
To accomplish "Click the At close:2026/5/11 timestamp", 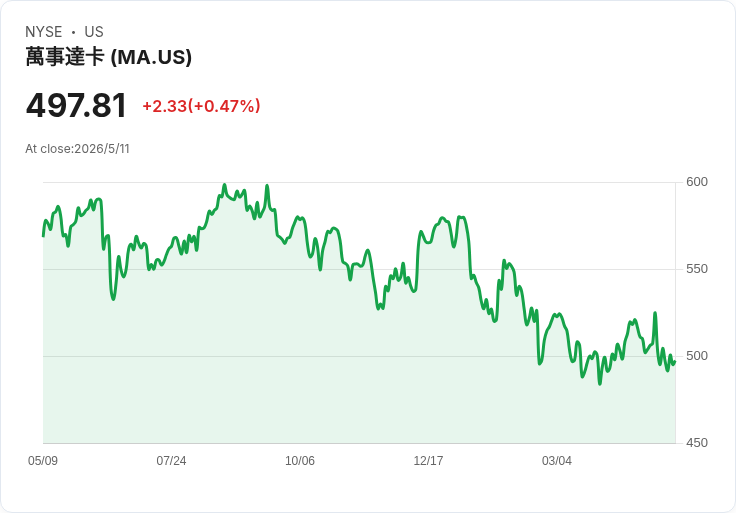I will (77, 149).
